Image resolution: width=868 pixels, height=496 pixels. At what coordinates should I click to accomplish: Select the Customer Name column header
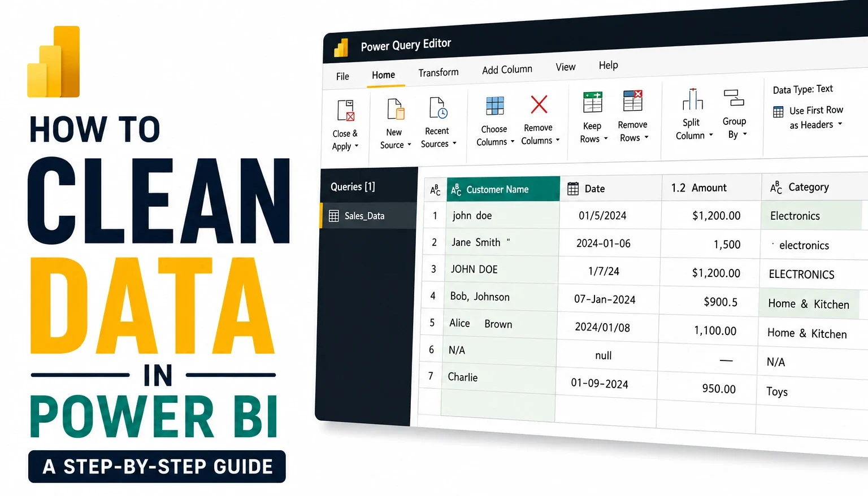click(x=503, y=189)
